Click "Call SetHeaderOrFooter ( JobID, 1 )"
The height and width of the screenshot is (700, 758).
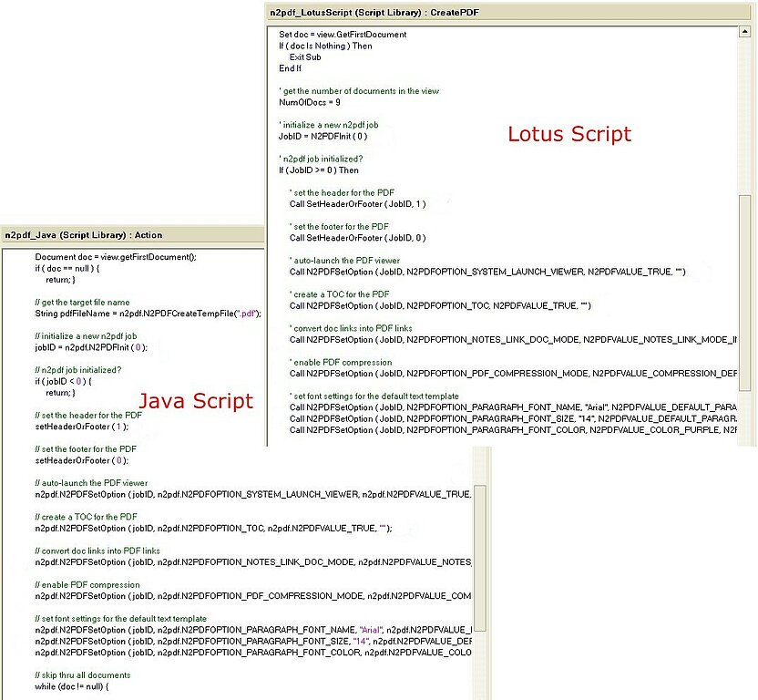pos(358,204)
